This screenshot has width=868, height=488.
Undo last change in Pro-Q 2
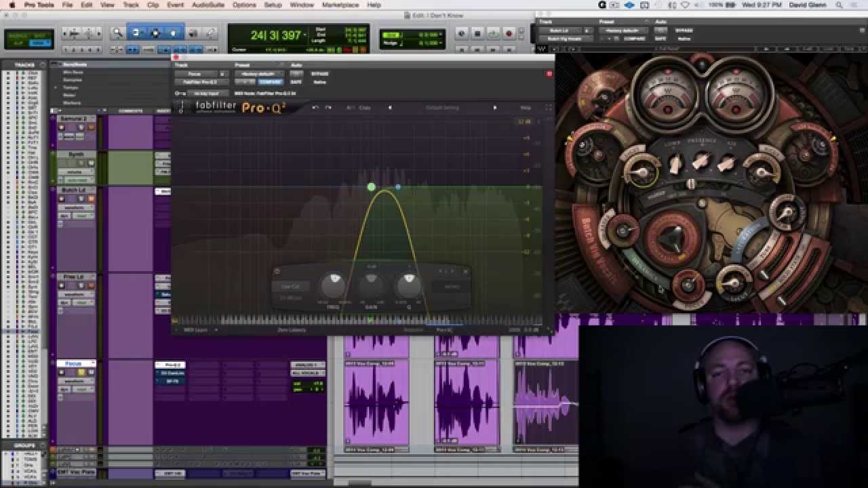(x=315, y=108)
